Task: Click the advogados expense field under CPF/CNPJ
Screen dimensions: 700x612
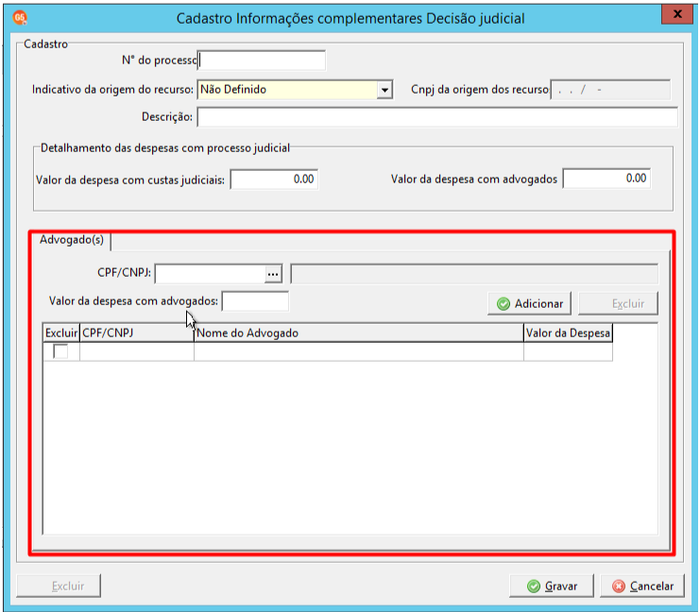Action: point(255,301)
